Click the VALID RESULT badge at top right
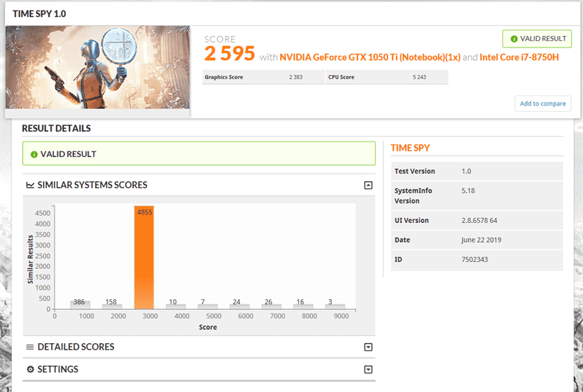This screenshot has height=392, width=583. [x=537, y=39]
